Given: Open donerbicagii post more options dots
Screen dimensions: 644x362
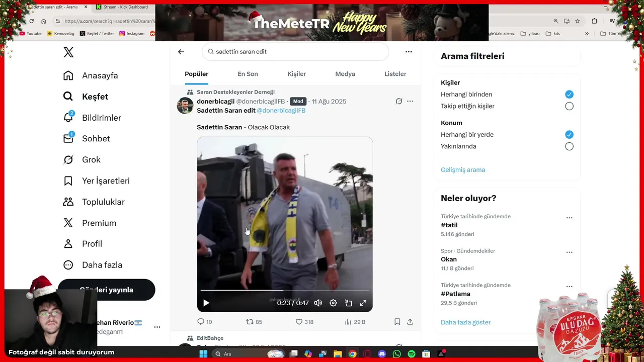Looking at the screenshot, I should 410,102.
